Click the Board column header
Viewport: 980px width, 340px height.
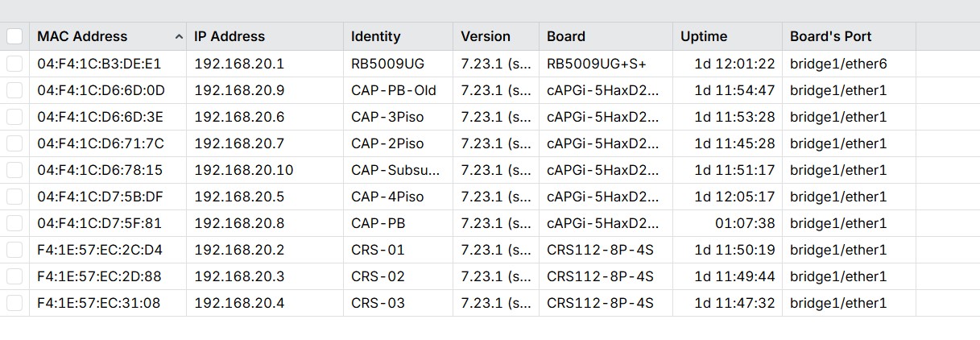tap(566, 36)
